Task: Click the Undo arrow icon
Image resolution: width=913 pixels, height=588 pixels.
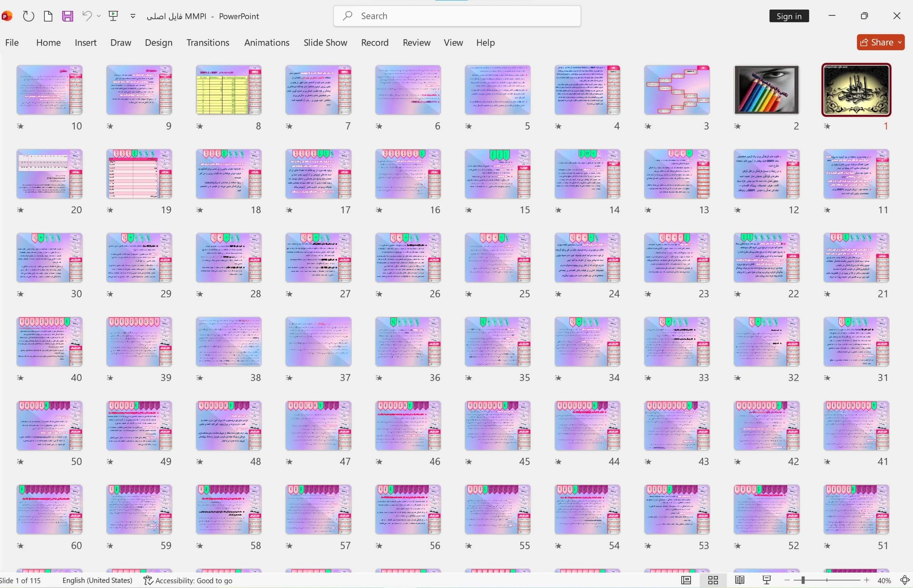Action: pos(87,16)
